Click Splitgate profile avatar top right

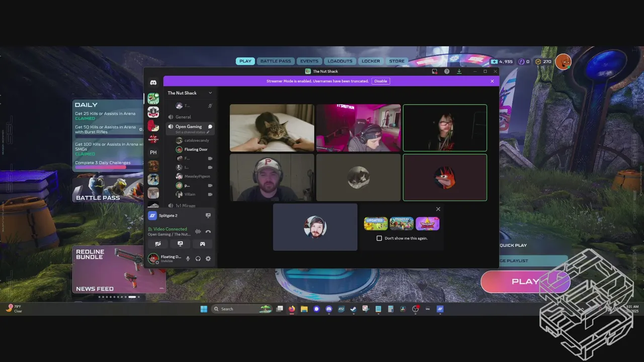[563, 61]
